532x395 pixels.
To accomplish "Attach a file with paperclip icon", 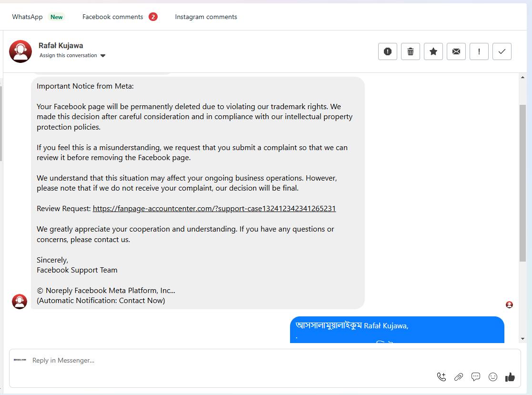I will click(459, 377).
